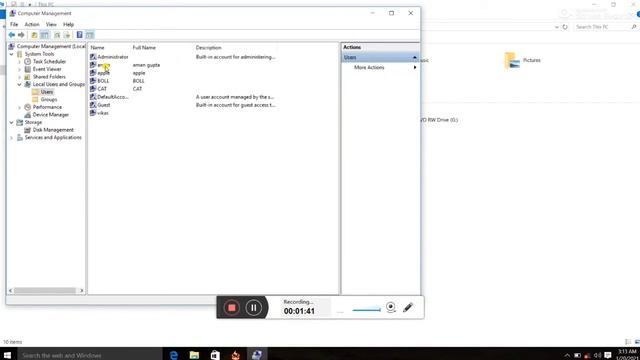Toggle webcam icon on recorder bar
This screenshot has height=360, width=640.
(x=391, y=307)
